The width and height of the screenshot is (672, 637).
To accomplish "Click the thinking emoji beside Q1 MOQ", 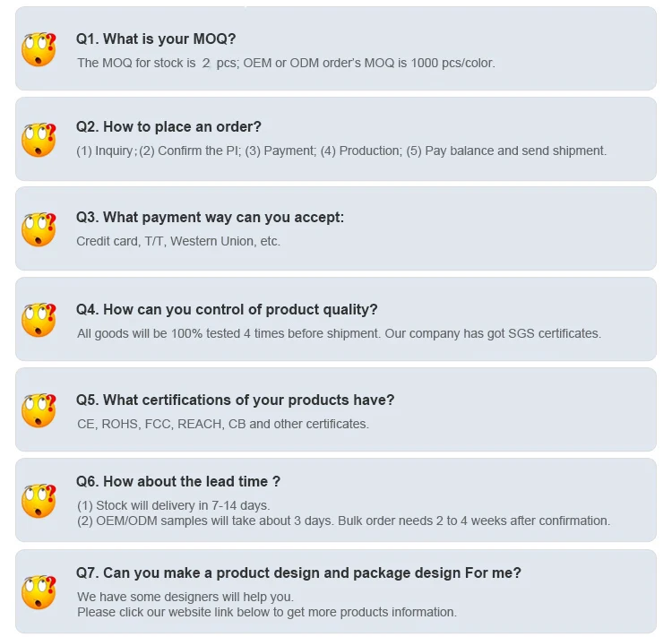I will (x=39, y=48).
